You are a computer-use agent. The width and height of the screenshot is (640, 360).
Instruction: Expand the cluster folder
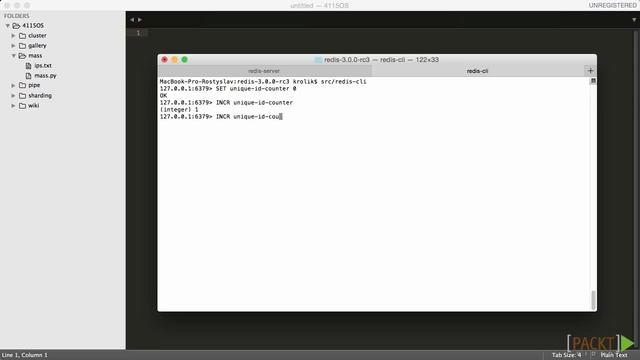tap(13, 36)
